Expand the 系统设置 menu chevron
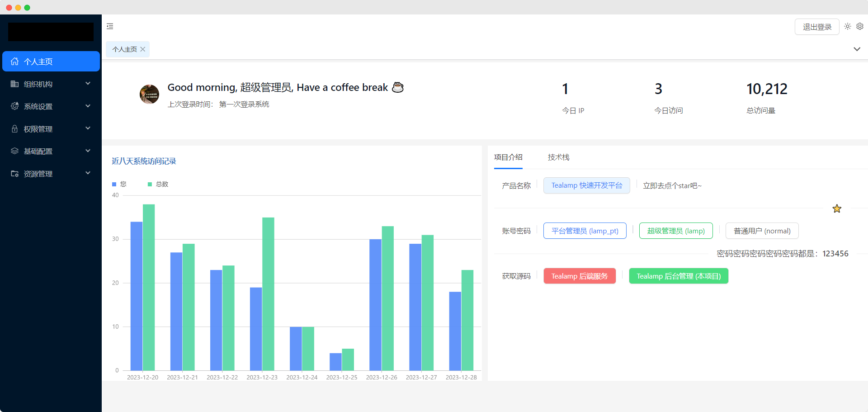 88,106
